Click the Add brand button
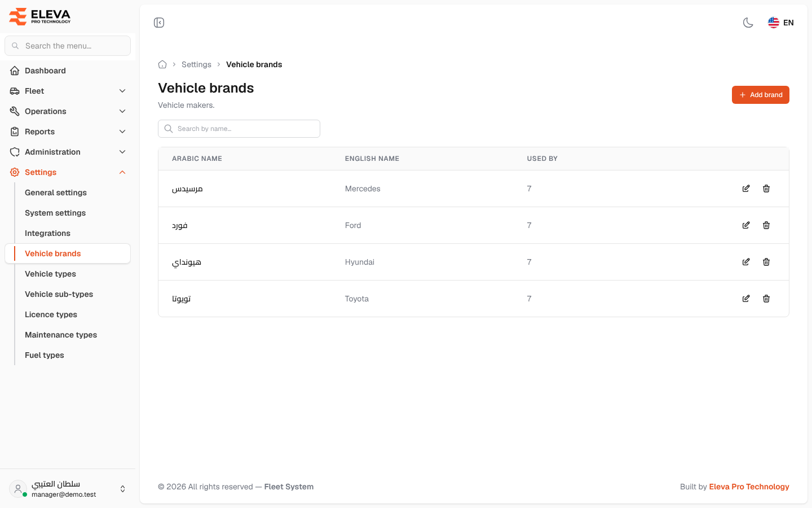812x508 pixels. coord(761,95)
